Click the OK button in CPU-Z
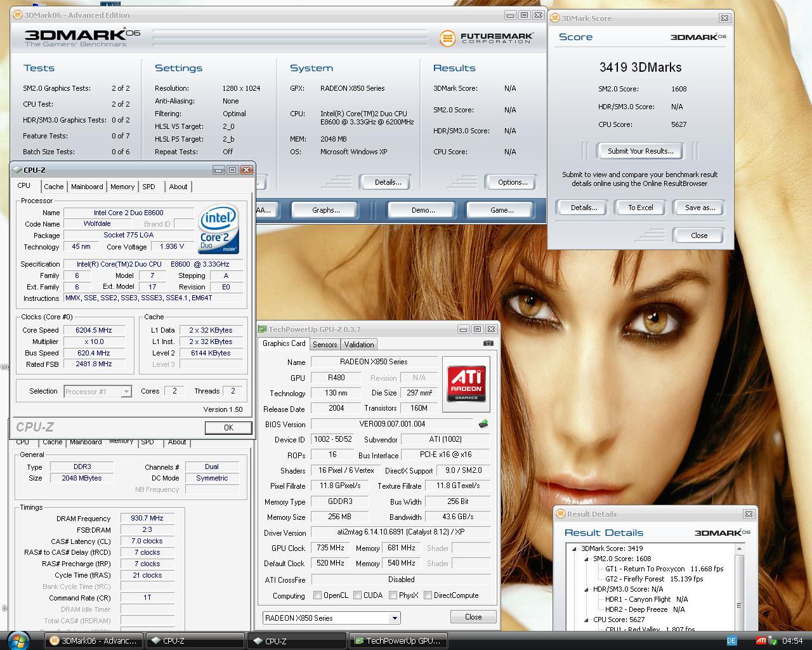The width and height of the screenshot is (812, 650). pos(228,428)
